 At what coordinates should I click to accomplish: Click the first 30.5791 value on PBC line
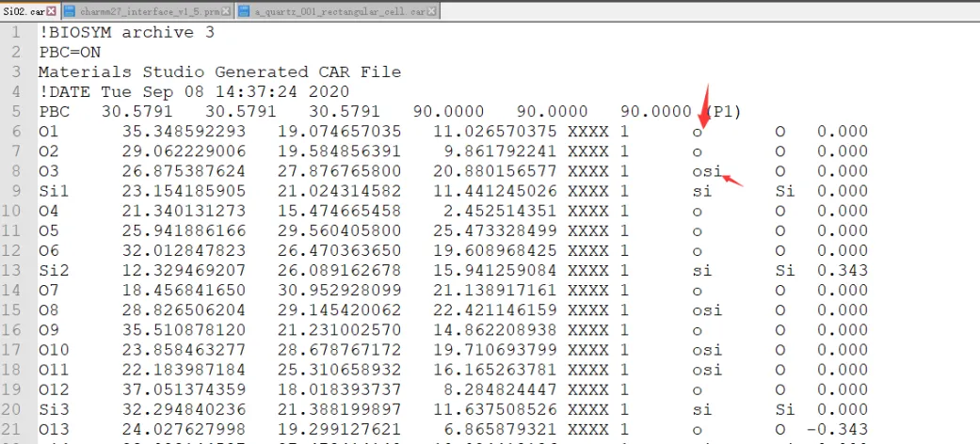coord(137,112)
